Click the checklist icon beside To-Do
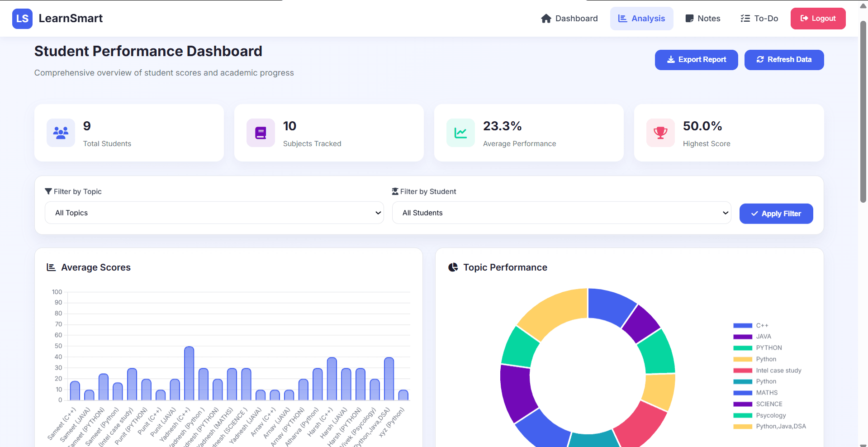 coord(745,19)
